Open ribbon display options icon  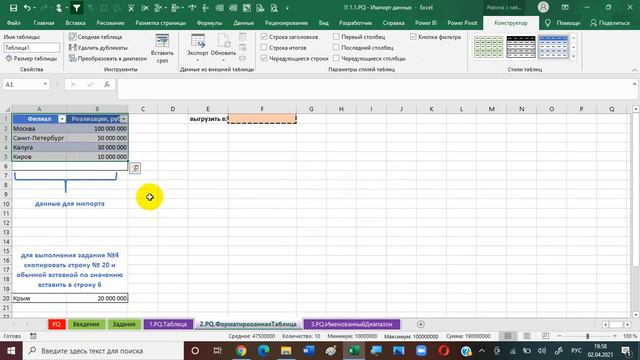[565, 7]
